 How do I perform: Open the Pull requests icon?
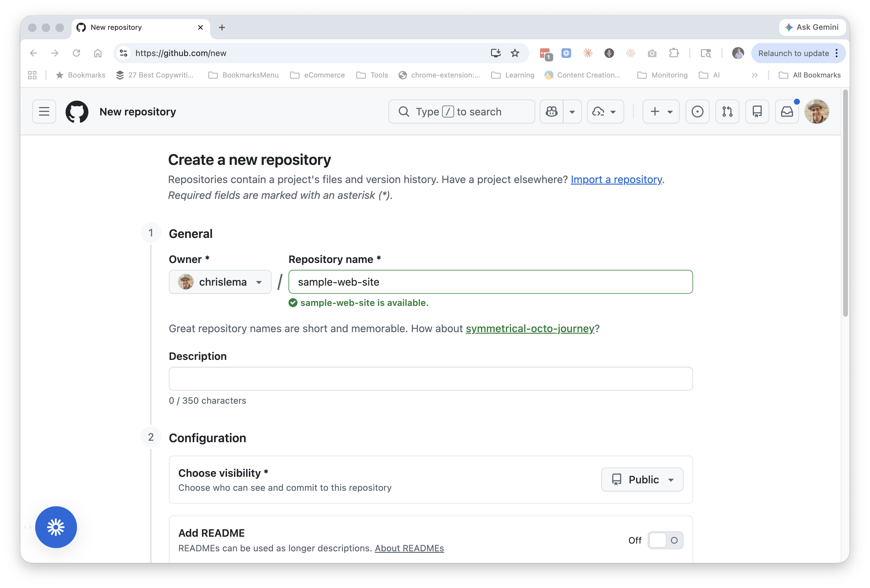tap(727, 112)
